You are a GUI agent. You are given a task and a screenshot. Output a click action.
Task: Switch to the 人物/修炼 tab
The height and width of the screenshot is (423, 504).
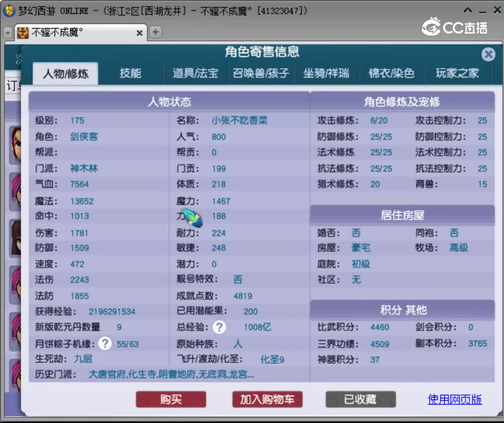tap(65, 74)
